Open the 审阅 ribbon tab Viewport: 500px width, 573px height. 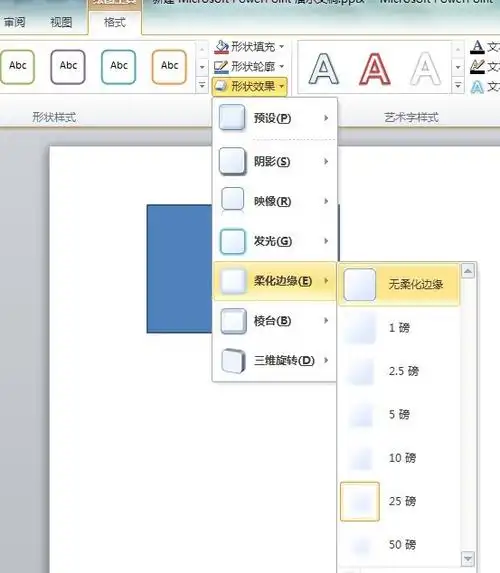pos(15,22)
